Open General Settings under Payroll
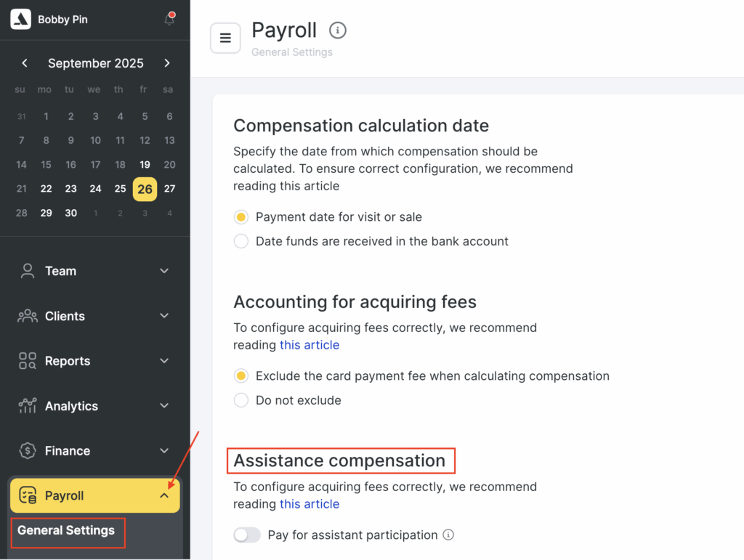 pyautogui.click(x=66, y=530)
